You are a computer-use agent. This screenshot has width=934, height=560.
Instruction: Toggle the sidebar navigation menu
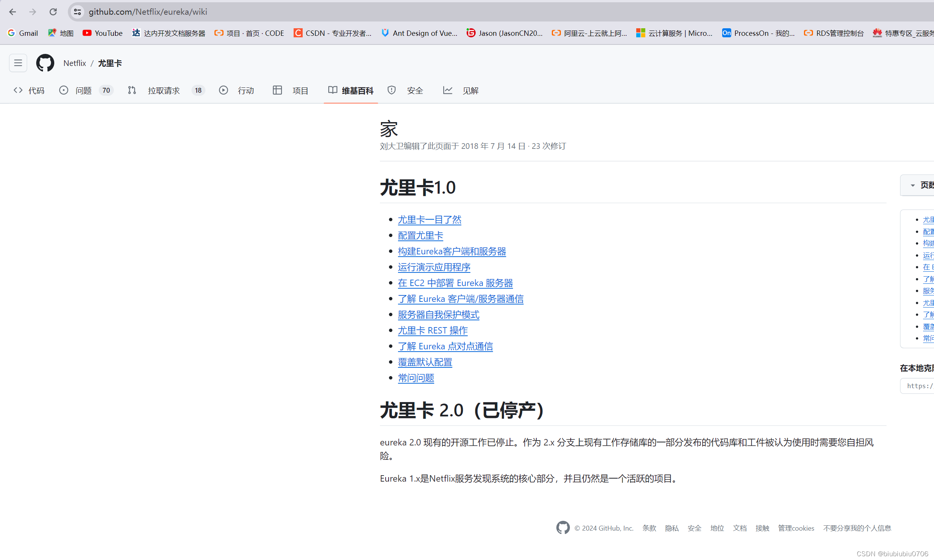click(18, 63)
